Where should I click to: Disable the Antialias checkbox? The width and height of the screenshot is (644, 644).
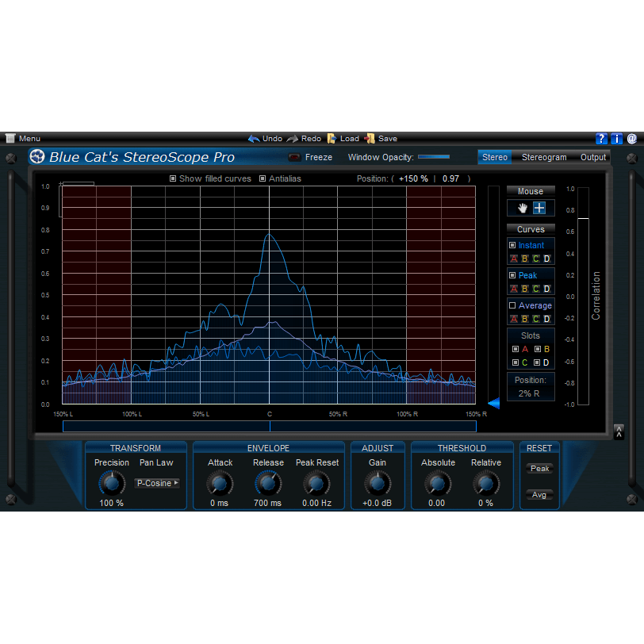(x=263, y=178)
